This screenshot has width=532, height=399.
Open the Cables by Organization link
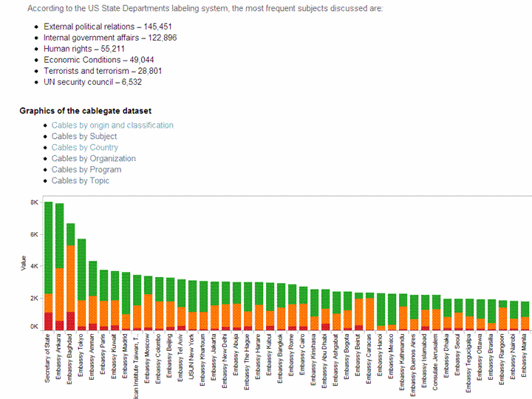click(x=93, y=159)
